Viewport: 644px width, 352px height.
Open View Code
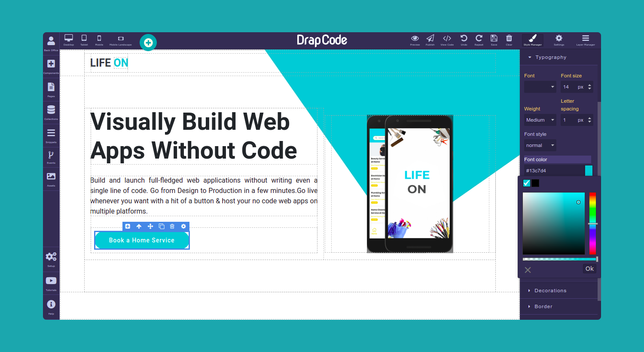click(x=447, y=40)
